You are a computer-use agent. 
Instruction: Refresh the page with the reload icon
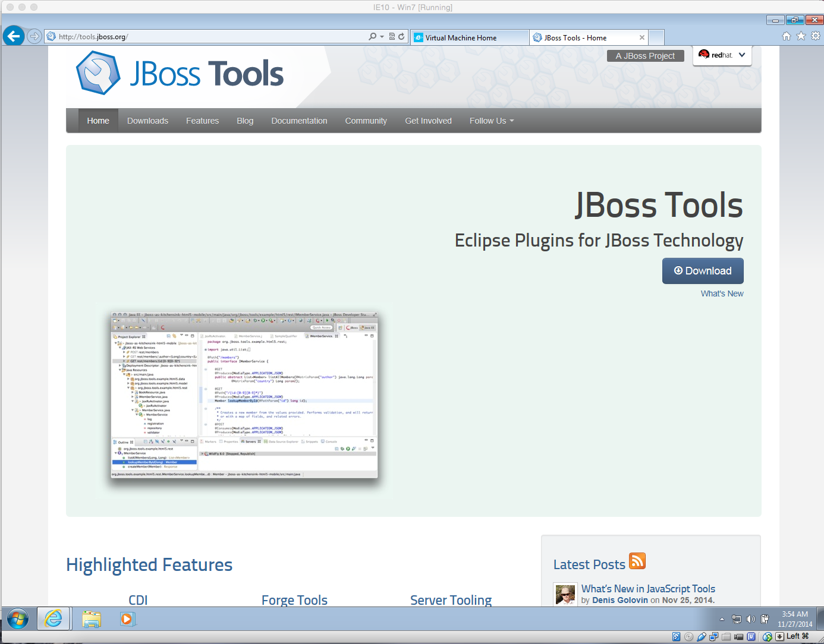click(x=401, y=36)
